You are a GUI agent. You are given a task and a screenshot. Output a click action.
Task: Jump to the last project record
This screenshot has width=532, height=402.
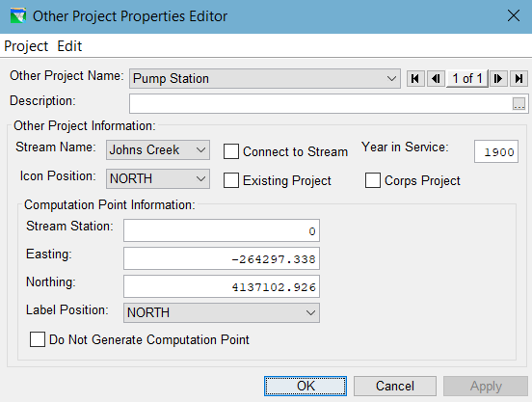pyautogui.click(x=519, y=79)
